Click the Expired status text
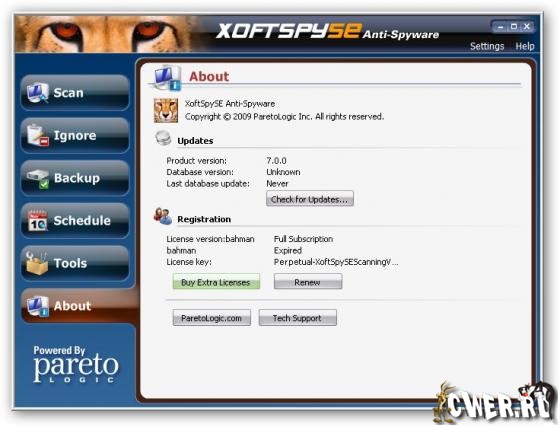Viewport: 560px width, 427px height. pos(288,250)
